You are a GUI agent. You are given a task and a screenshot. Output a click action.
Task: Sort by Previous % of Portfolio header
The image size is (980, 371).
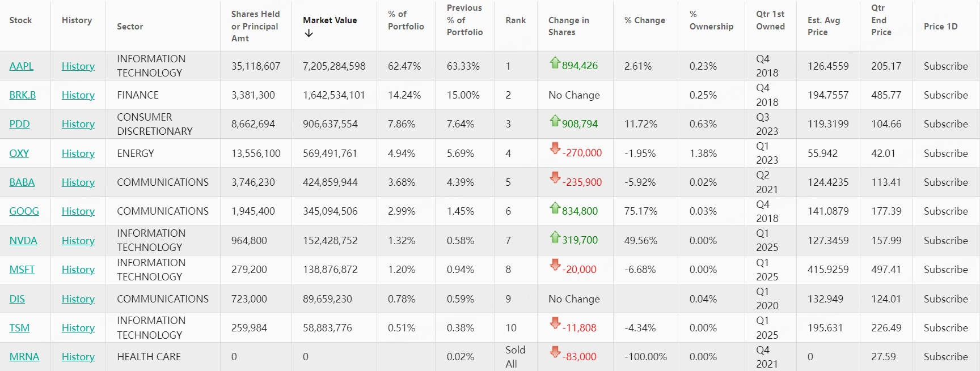tap(464, 20)
